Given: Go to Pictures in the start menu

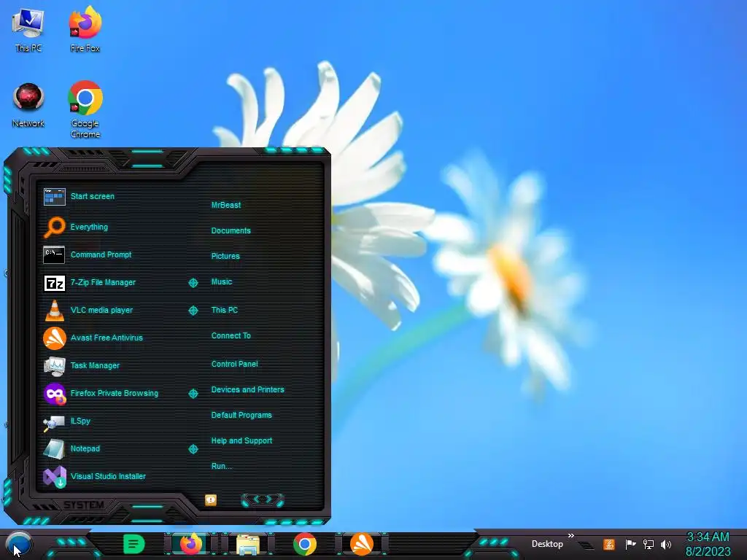Looking at the screenshot, I should 225,256.
